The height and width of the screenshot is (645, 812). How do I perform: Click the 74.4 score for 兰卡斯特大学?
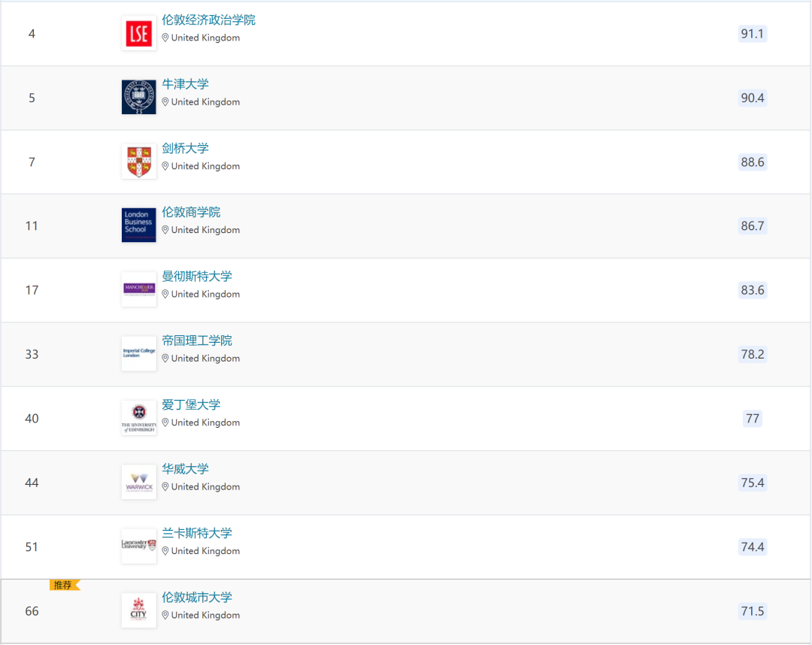[x=753, y=547]
